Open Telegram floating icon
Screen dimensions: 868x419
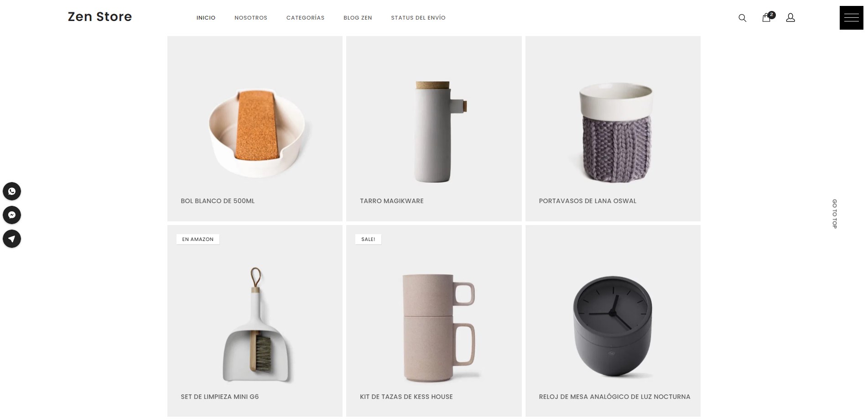(12, 239)
